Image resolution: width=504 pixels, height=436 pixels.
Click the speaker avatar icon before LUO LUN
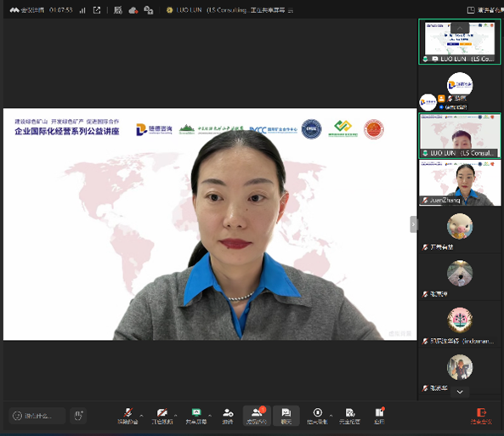(169, 10)
